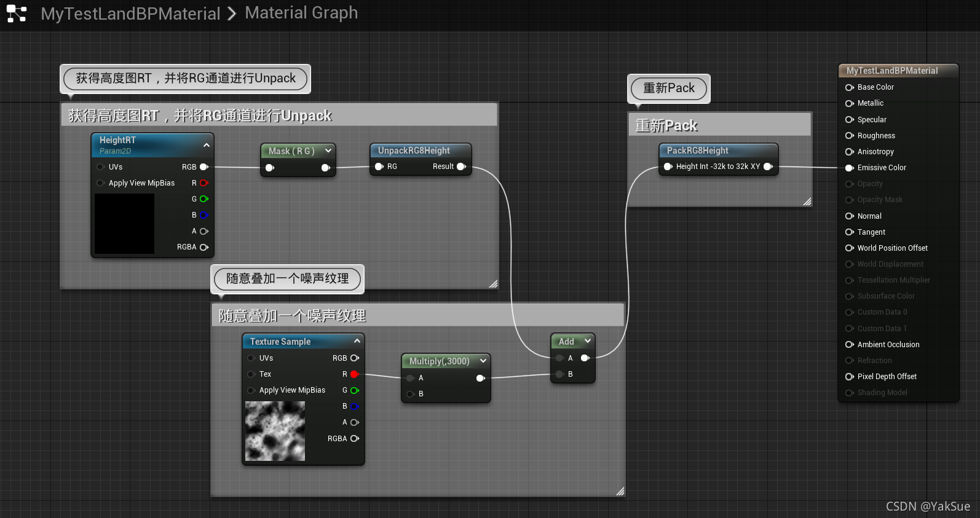Screen dimensions: 980x518
Task: Click Add node A input pin
Action: [559, 358]
